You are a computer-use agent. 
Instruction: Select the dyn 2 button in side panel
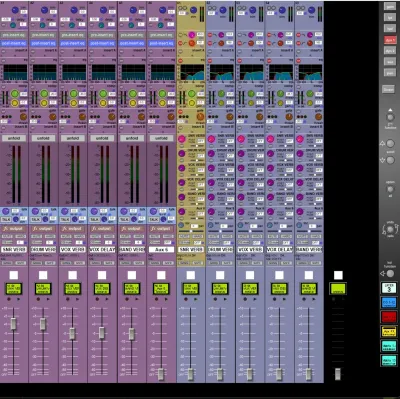click(390, 51)
